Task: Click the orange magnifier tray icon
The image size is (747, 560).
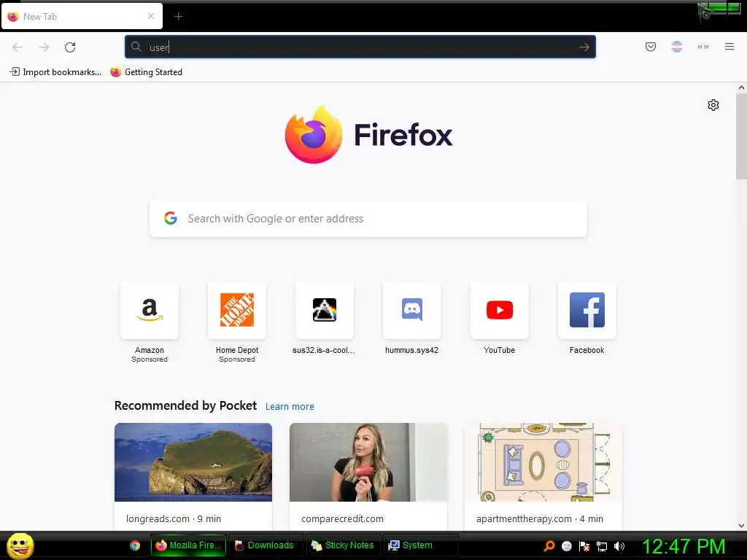Action: [549, 546]
